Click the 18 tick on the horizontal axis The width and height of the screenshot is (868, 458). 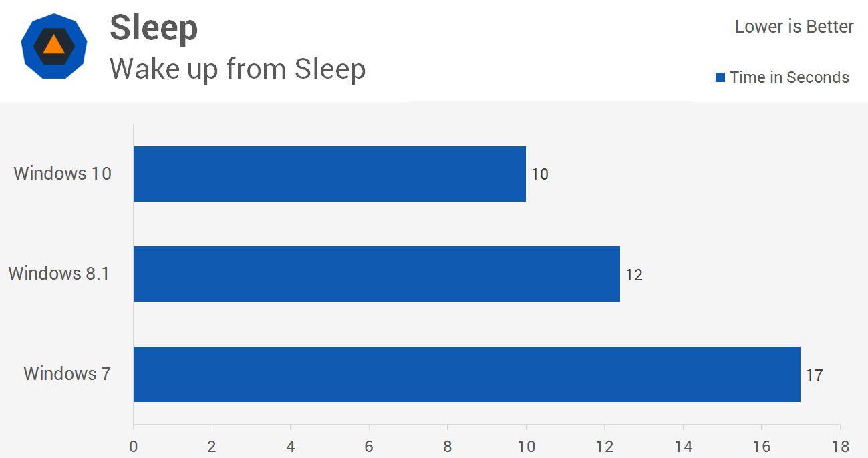840,447
